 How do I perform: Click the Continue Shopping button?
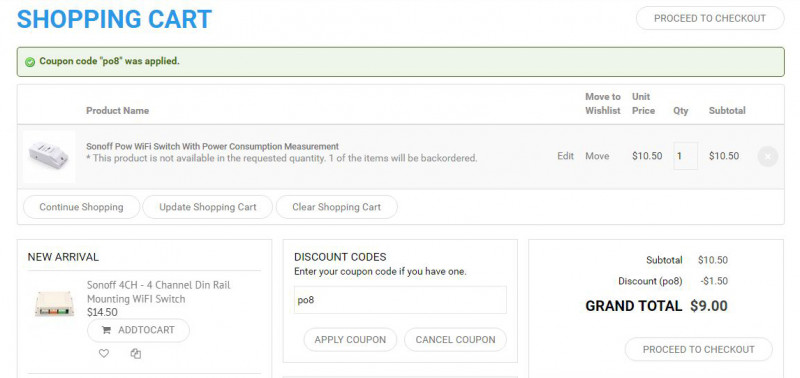(82, 207)
